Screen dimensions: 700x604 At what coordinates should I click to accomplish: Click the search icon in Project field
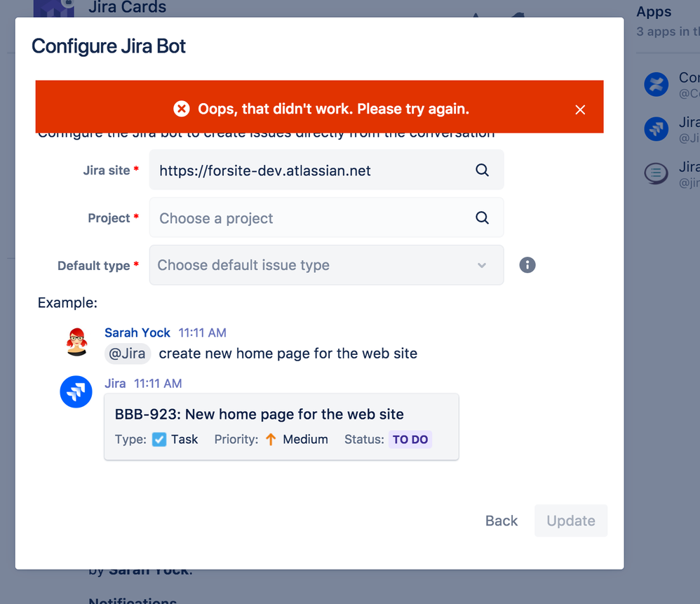click(x=482, y=217)
